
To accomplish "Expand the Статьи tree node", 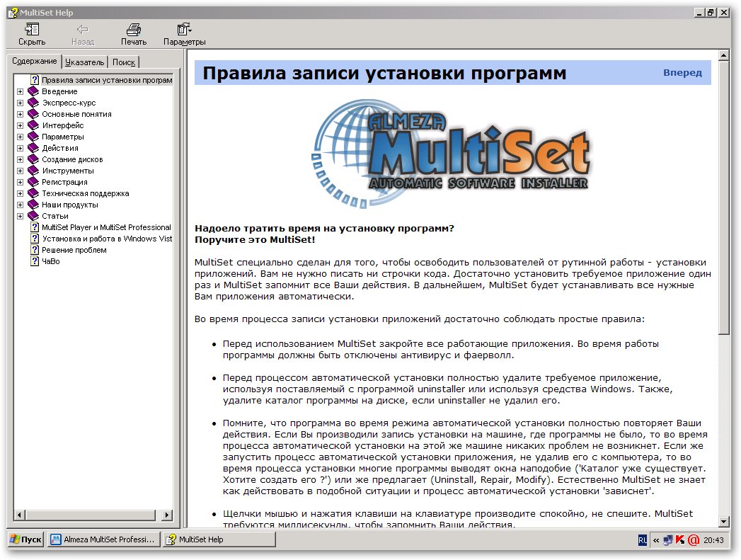I will coord(20,216).
